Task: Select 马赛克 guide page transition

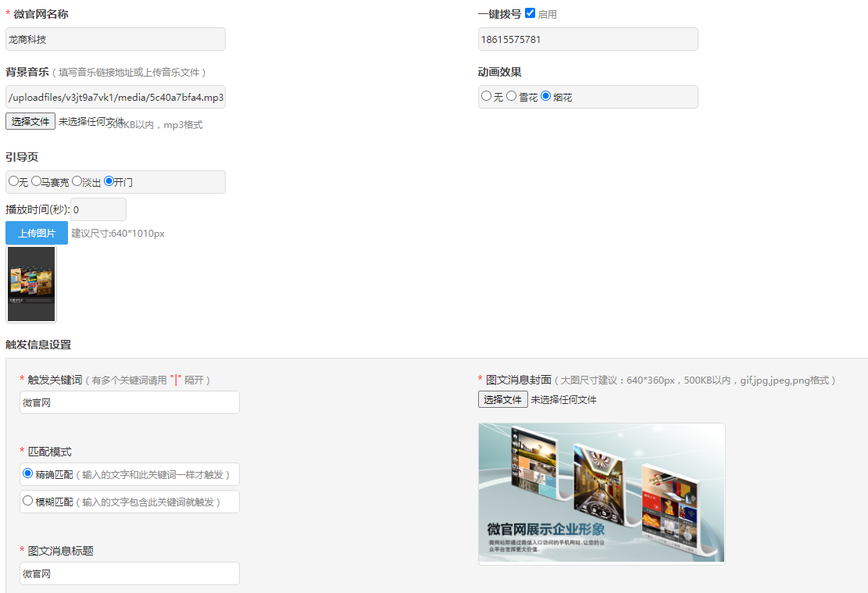Action: point(36,180)
